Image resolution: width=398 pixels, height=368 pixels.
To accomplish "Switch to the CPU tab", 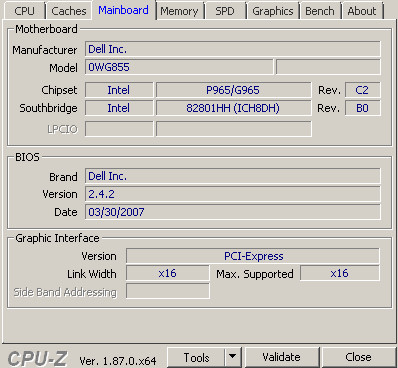I will point(24,11).
